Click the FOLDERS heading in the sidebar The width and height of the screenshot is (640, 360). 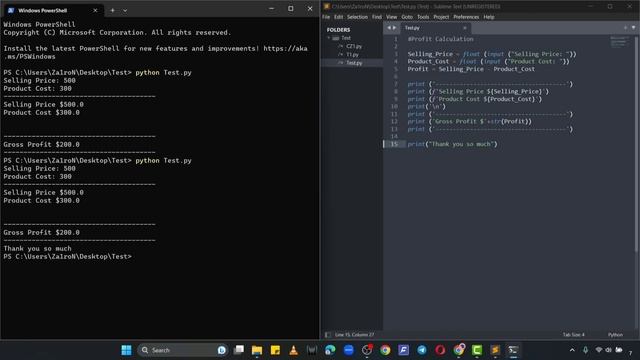click(338, 30)
